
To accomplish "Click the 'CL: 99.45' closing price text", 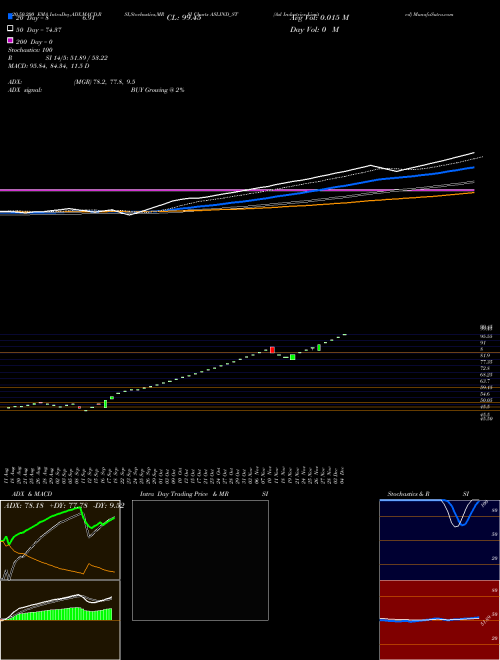I will coord(184,18).
